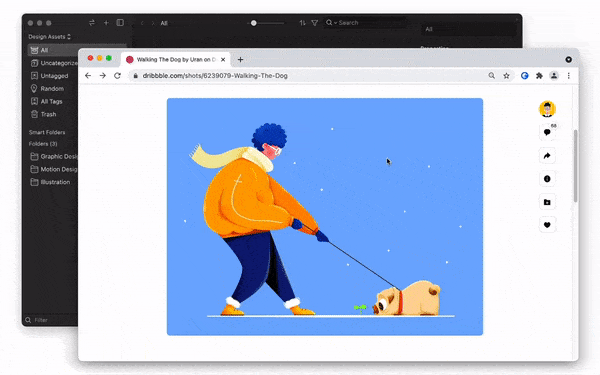Open the sort order icon in Eagle
Screen dimensions: 600x375
click(x=302, y=23)
